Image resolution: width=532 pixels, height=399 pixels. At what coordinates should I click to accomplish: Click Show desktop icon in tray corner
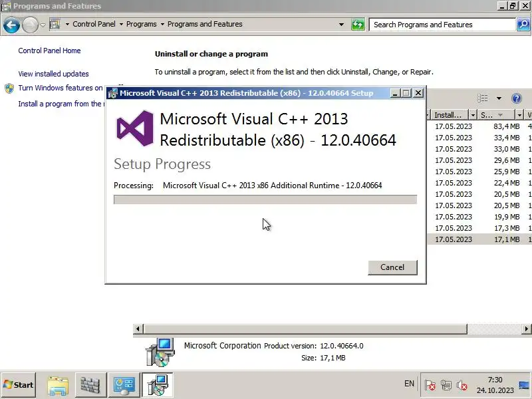(524, 385)
